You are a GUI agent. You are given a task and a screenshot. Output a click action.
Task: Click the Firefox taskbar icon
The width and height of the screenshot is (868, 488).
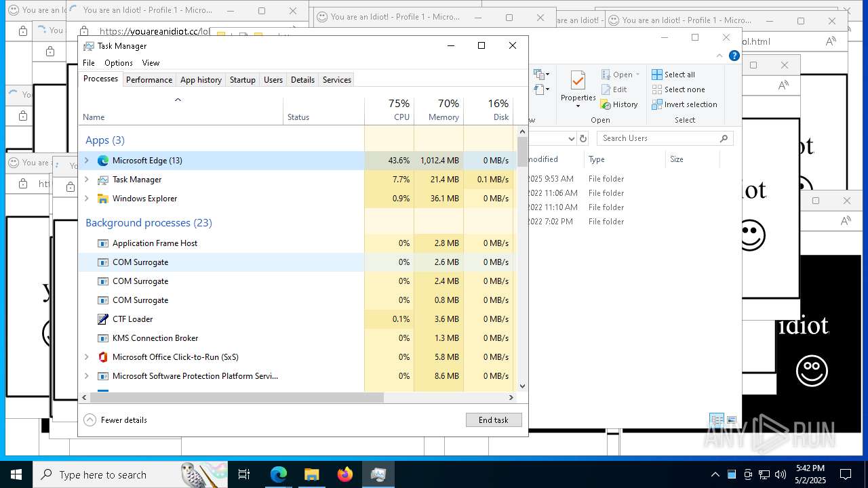click(344, 474)
